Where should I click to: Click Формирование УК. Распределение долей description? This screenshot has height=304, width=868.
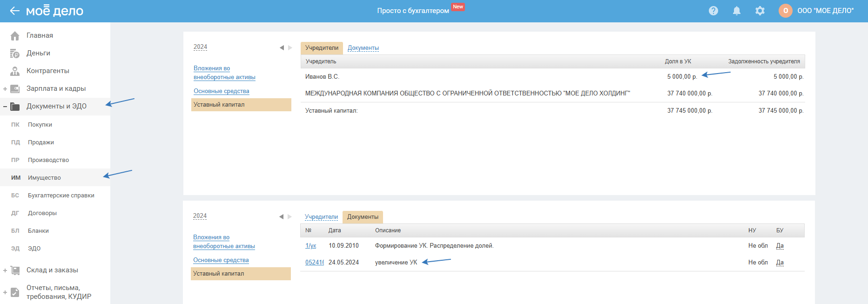coord(434,246)
